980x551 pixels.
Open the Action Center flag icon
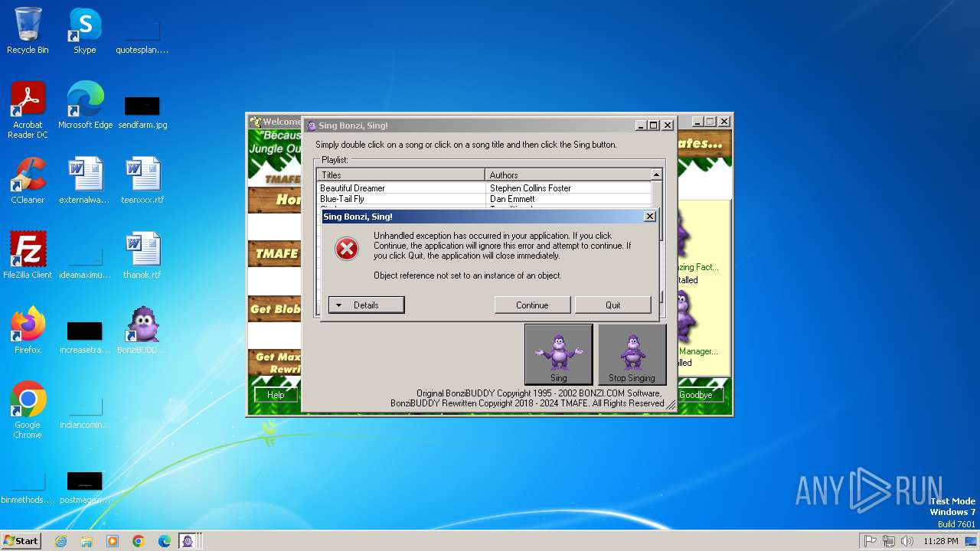(x=871, y=541)
